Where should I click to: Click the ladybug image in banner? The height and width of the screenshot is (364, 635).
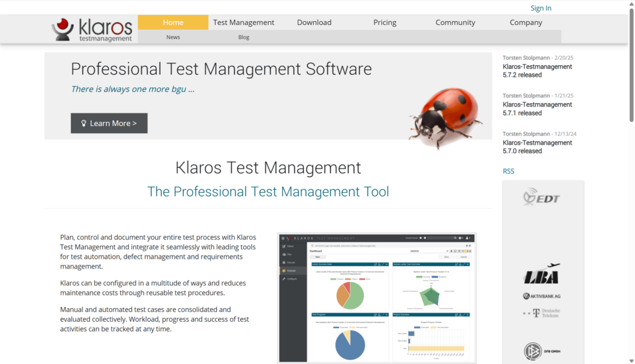pos(448,114)
